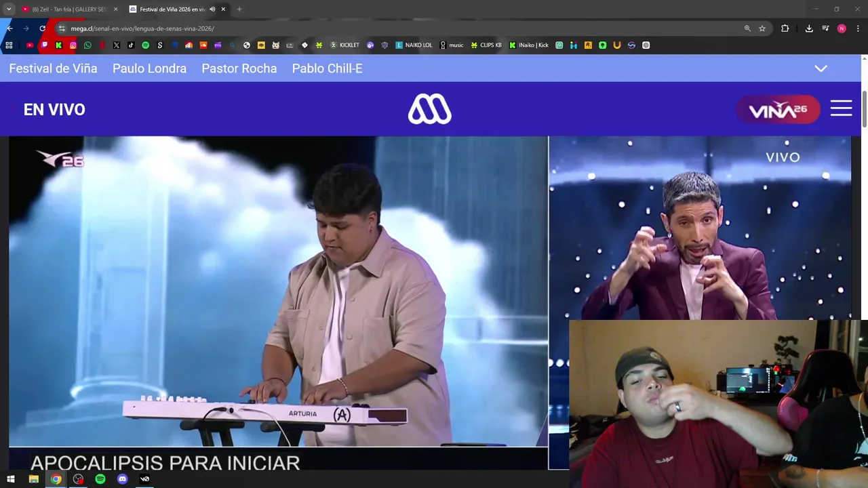
Task: Open the TikTok bookmark icon
Action: (x=131, y=45)
